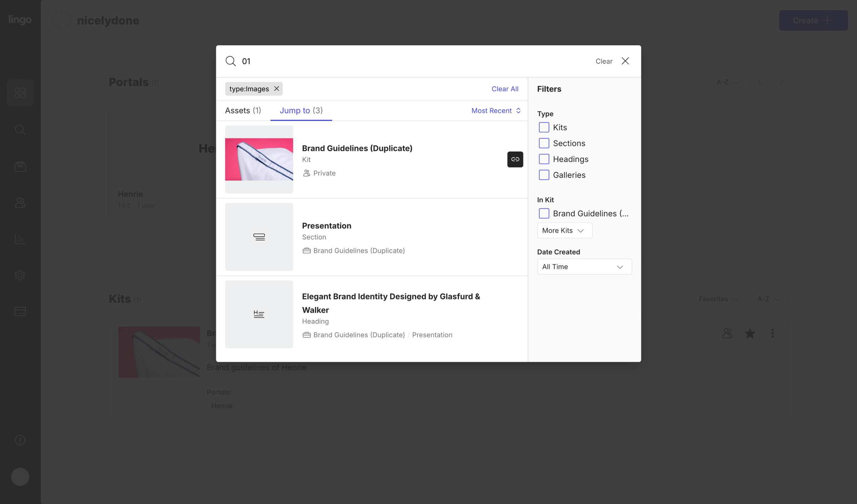
Task: Expand the More Kits dropdown
Action: click(x=565, y=231)
